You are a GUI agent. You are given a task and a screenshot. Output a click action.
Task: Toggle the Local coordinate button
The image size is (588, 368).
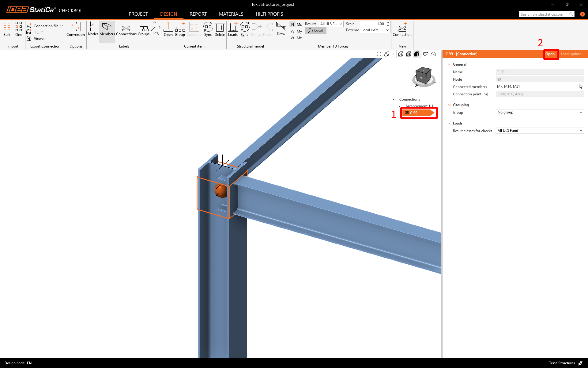click(x=316, y=30)
